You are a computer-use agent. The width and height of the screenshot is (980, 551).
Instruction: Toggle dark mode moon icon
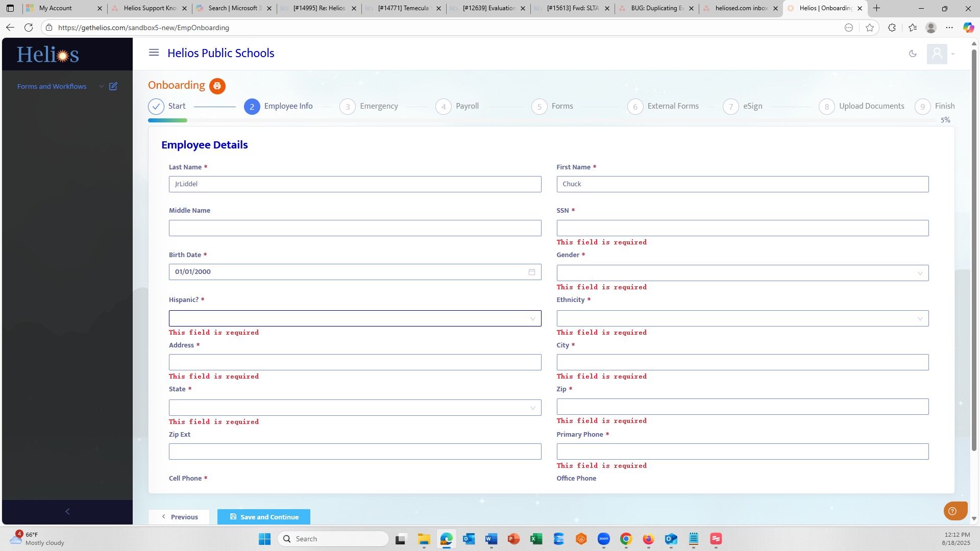point(913,54)
